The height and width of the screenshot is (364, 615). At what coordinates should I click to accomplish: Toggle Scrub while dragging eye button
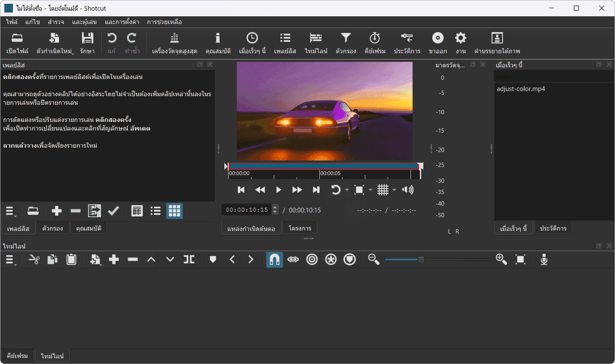click(293, 259)
